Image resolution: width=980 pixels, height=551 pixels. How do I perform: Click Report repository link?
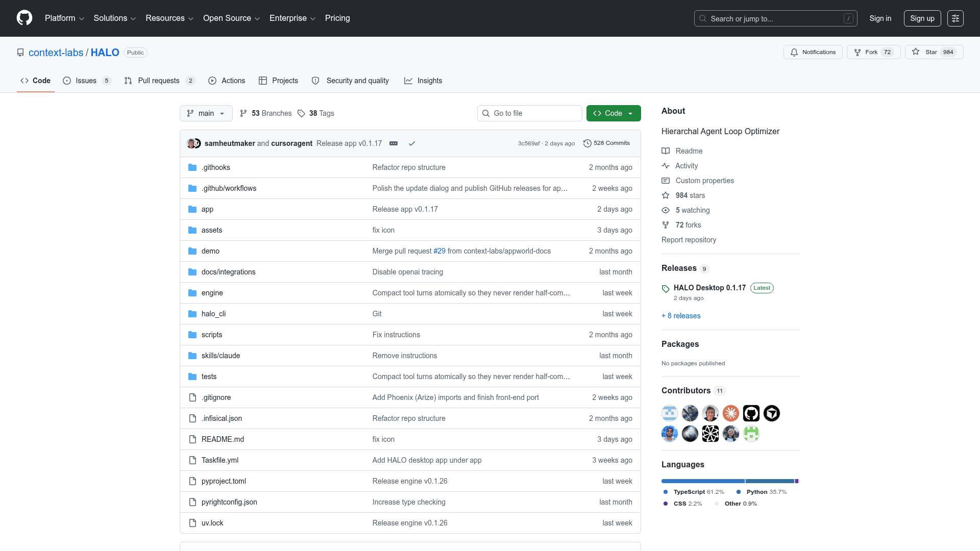pyautogui.click(x=689, y=240)
